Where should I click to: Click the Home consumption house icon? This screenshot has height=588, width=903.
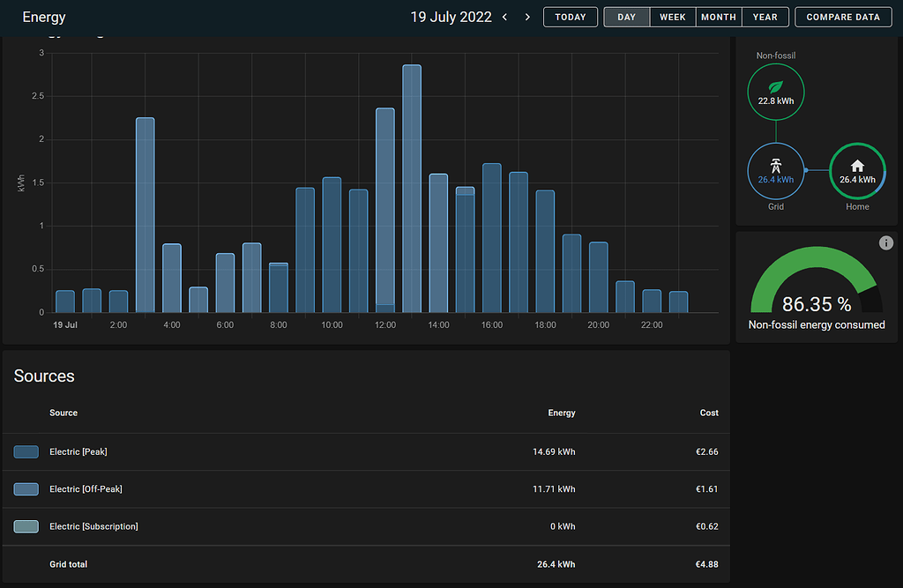(x=857, y=166)
